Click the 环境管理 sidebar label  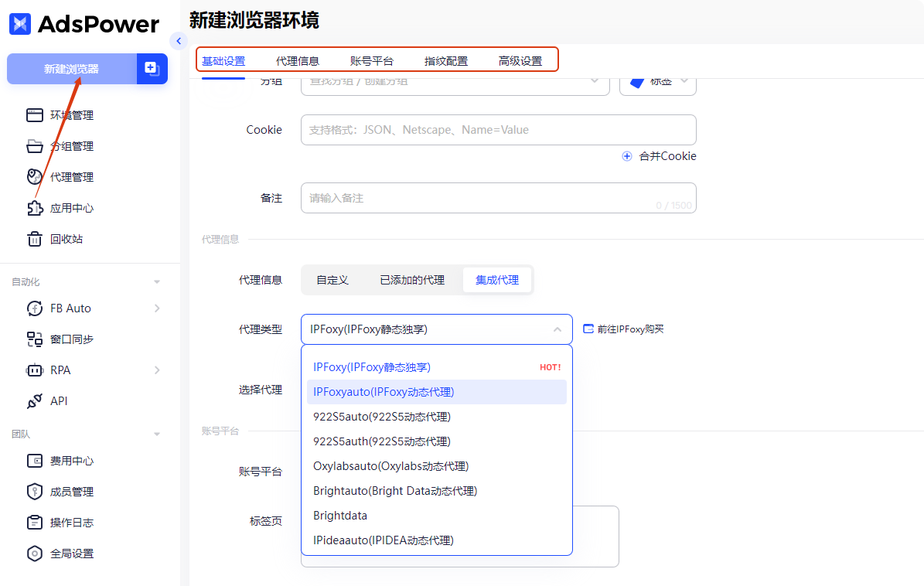point(72,115)
